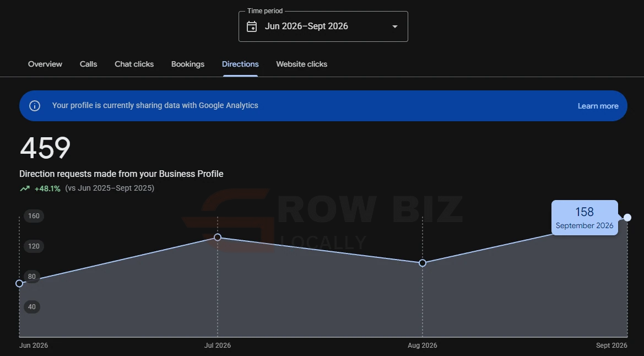Screen dimensions: 644x356
Task: Click the Jun 2026 data point on chart
Action: 19,283
